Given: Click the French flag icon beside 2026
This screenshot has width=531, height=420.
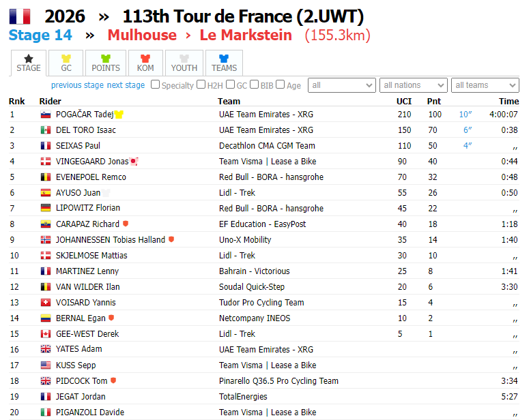Looking at the screenshot, I should (20, 16).
